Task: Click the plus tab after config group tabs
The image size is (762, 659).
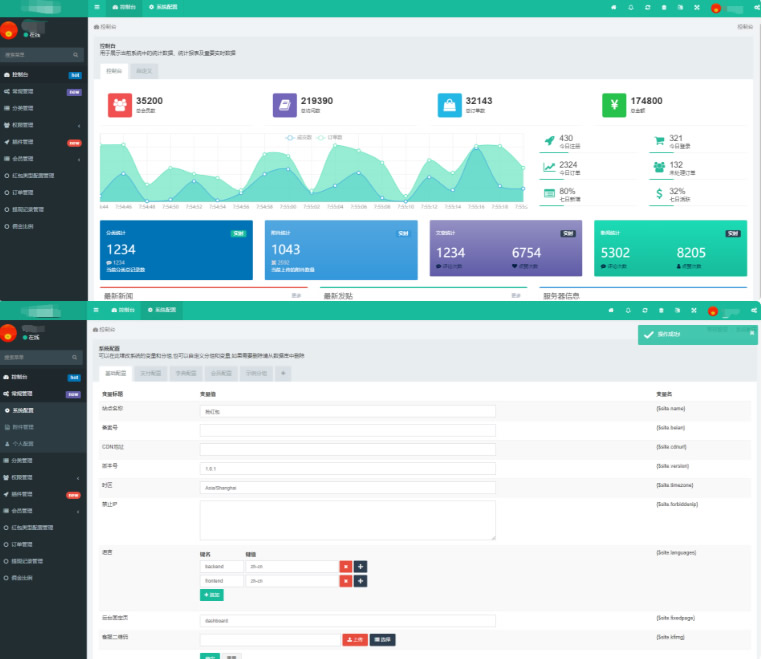Action: click(284, 372)
